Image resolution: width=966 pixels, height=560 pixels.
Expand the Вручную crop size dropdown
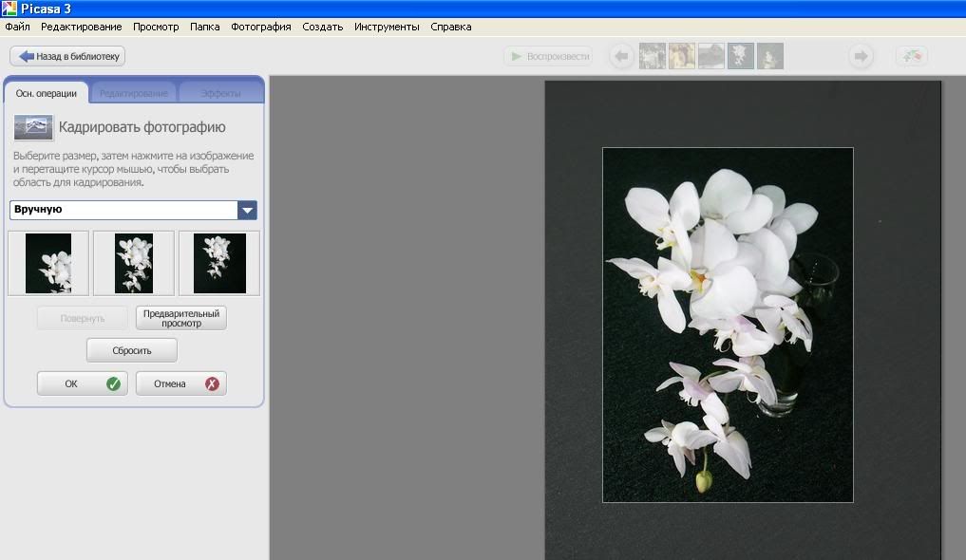(x=247, y=211)
